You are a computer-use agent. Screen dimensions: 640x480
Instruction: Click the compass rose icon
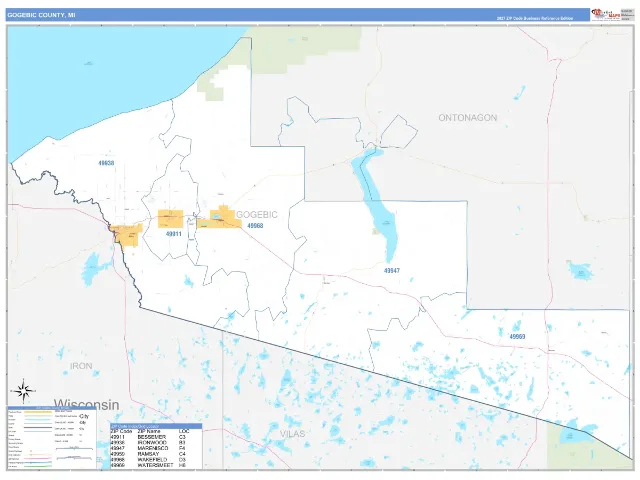[x=23, y=391]
